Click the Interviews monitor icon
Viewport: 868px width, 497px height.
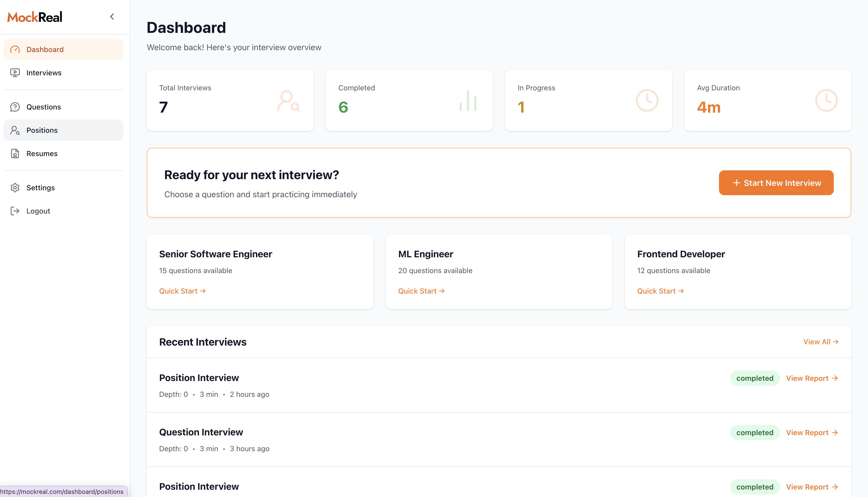point(15,73)
